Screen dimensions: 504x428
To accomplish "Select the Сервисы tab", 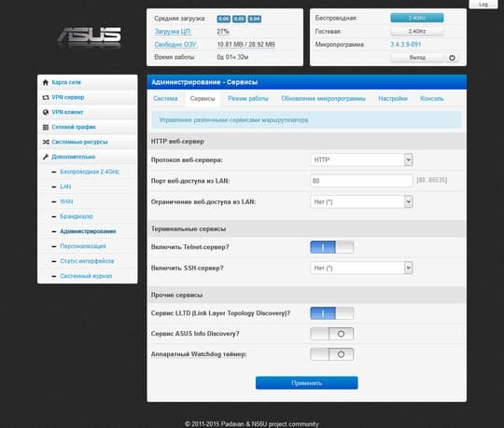I will coord(203,99).
